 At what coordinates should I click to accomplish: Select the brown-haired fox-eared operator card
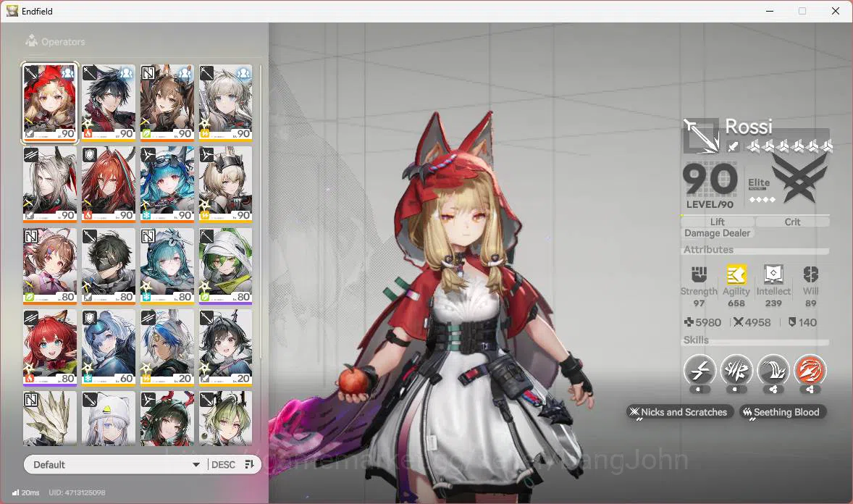click(167, 102)
